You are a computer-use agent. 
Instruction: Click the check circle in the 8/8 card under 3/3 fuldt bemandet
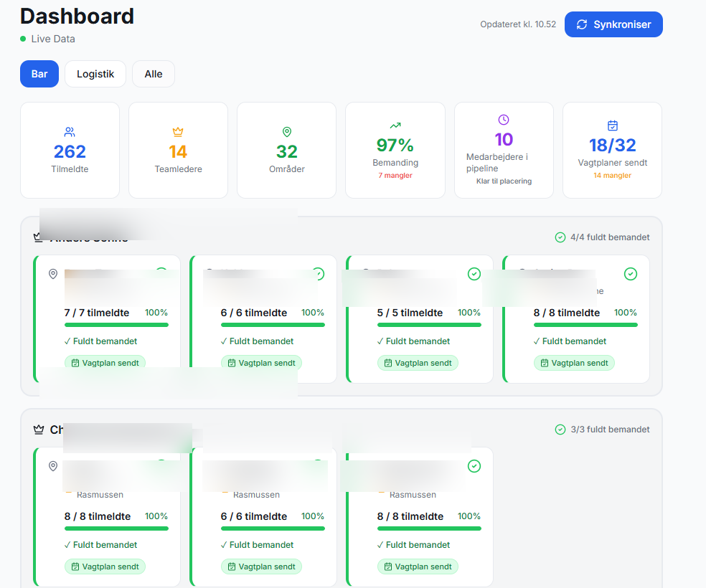point(474,466)
